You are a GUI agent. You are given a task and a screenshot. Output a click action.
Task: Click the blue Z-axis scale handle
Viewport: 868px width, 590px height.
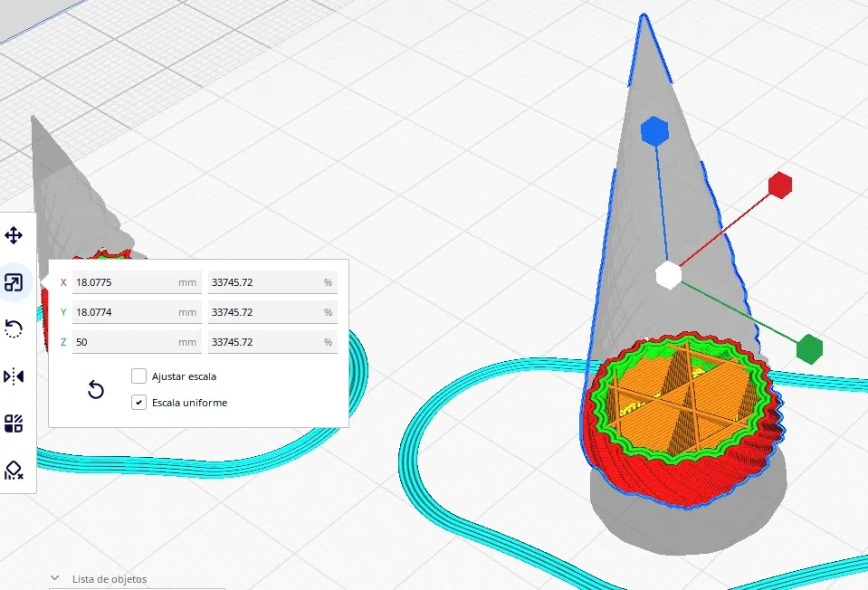653,130
